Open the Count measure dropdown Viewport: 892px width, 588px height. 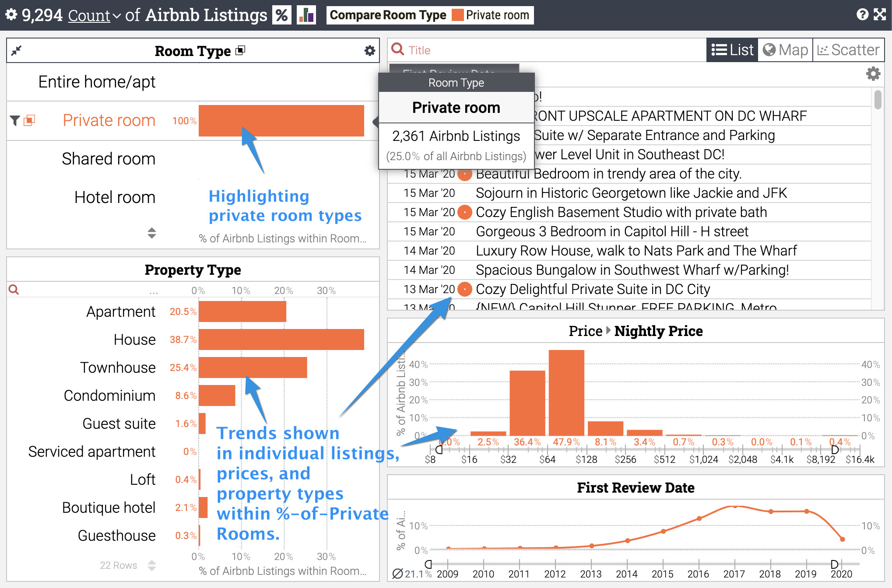(94, 15)
